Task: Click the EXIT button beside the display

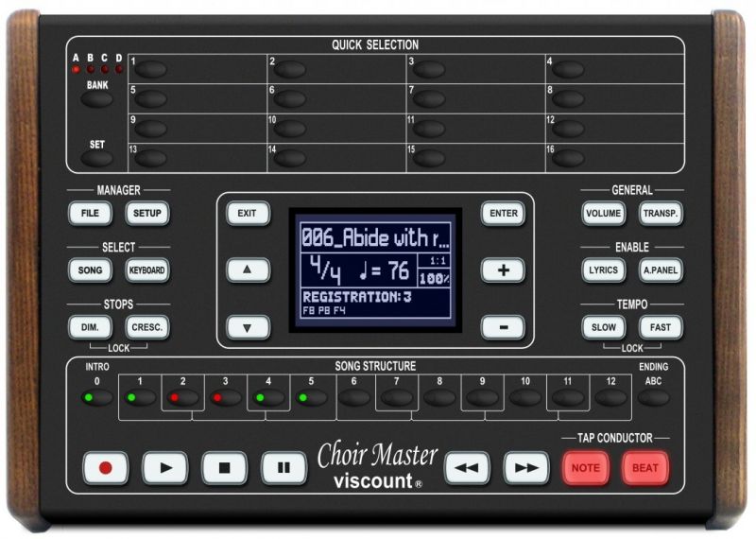Action: [x=248, y=213]
